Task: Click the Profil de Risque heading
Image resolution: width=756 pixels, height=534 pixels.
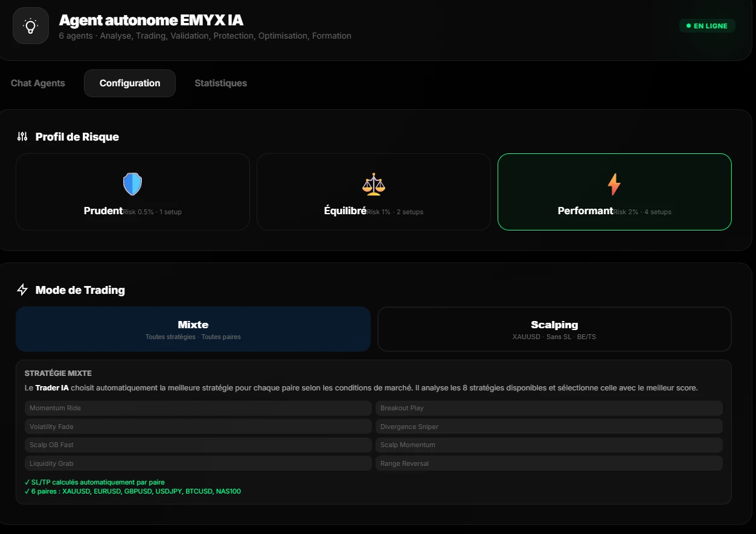Action: [x=77, y=137]
